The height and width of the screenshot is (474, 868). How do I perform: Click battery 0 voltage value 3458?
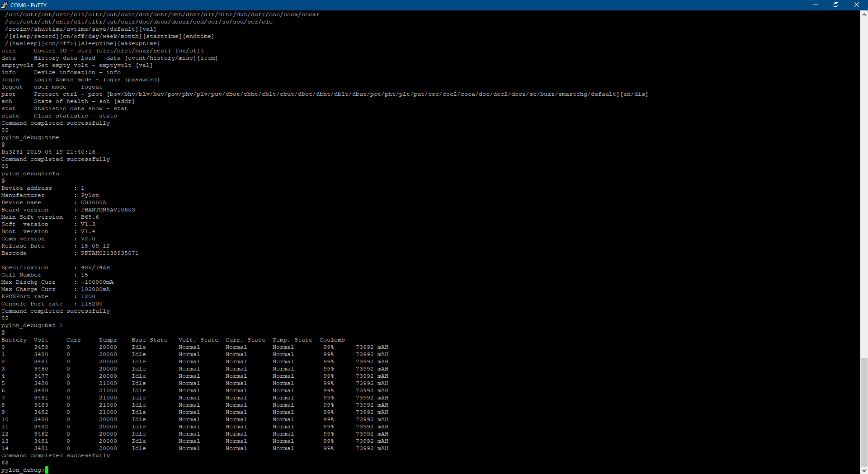point(41,347)
